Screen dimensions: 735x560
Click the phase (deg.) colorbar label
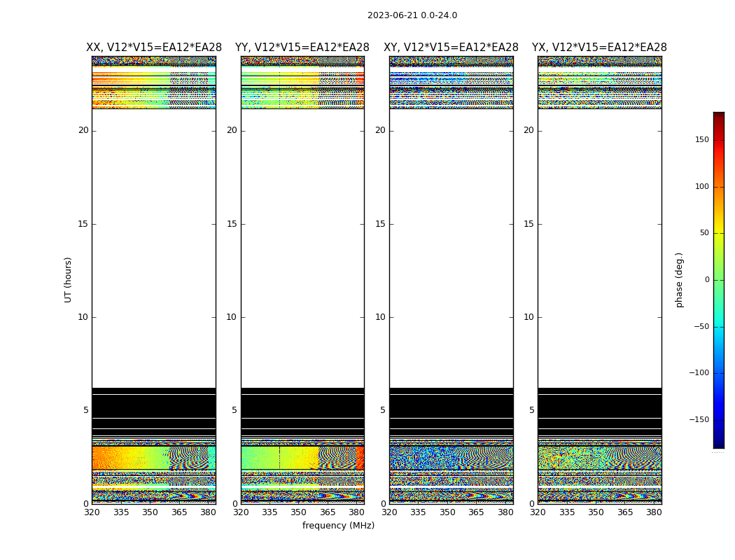pos(679,280)
